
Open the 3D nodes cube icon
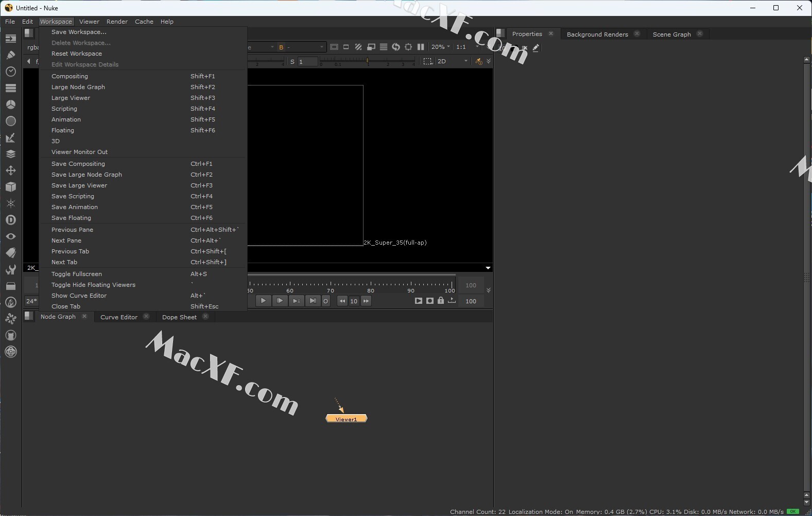coord(10,186)
